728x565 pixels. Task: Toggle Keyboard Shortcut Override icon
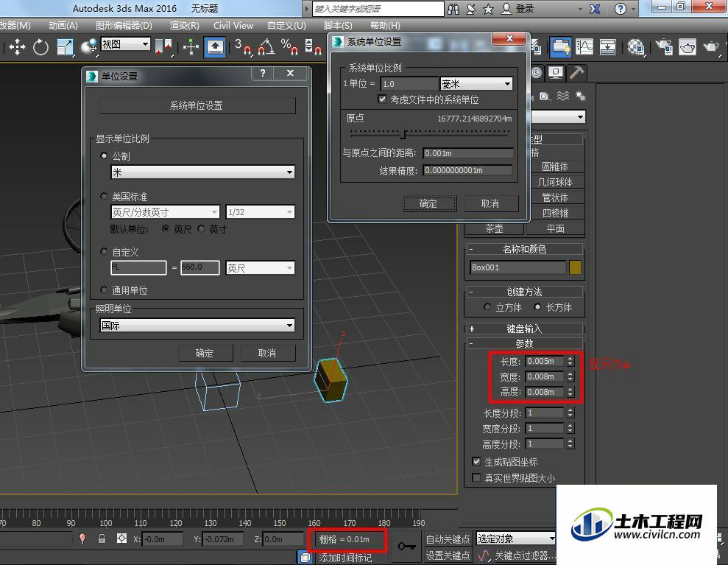215,47
